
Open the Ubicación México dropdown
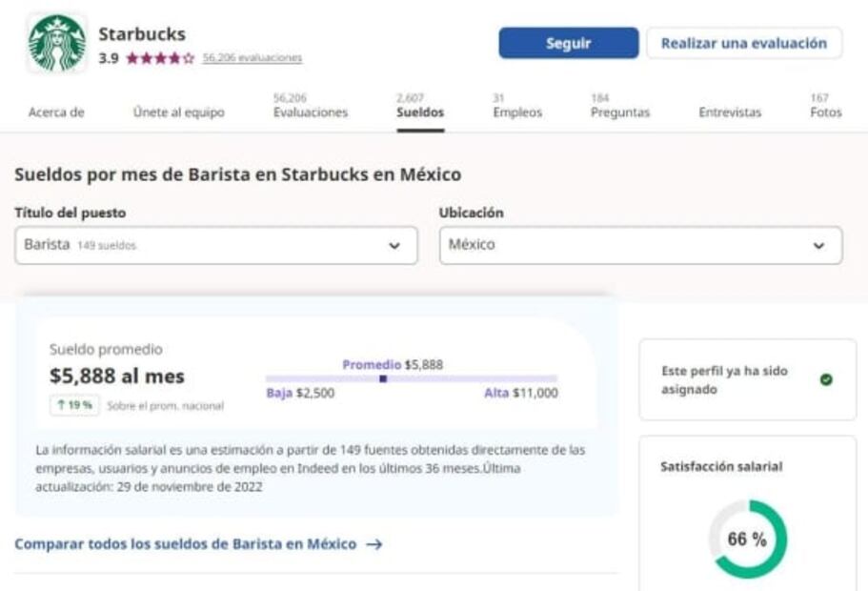point(640,245)
